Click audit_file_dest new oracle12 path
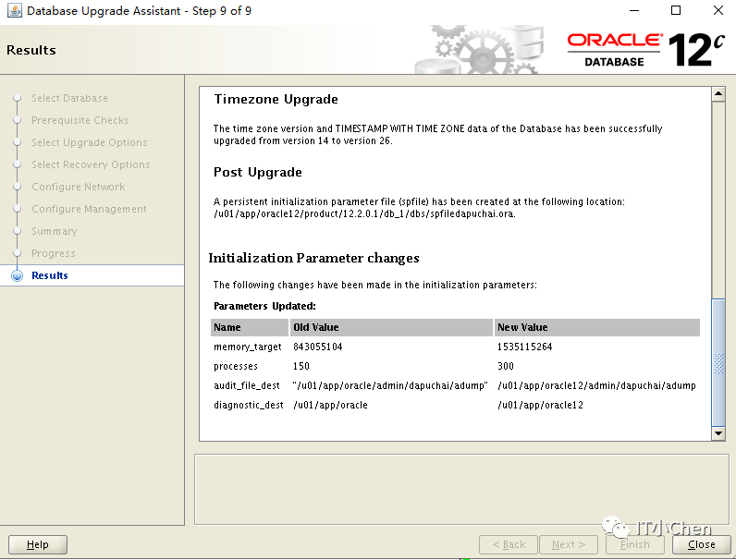 (596, 385)
